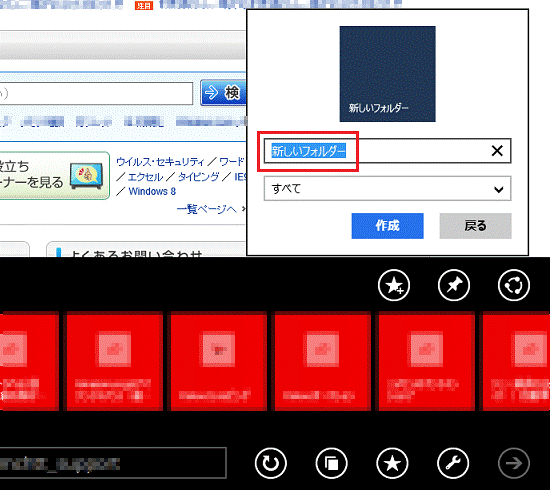
Task: Click the blue 検索 button on the webpage
Action: [x=223, y=93]
